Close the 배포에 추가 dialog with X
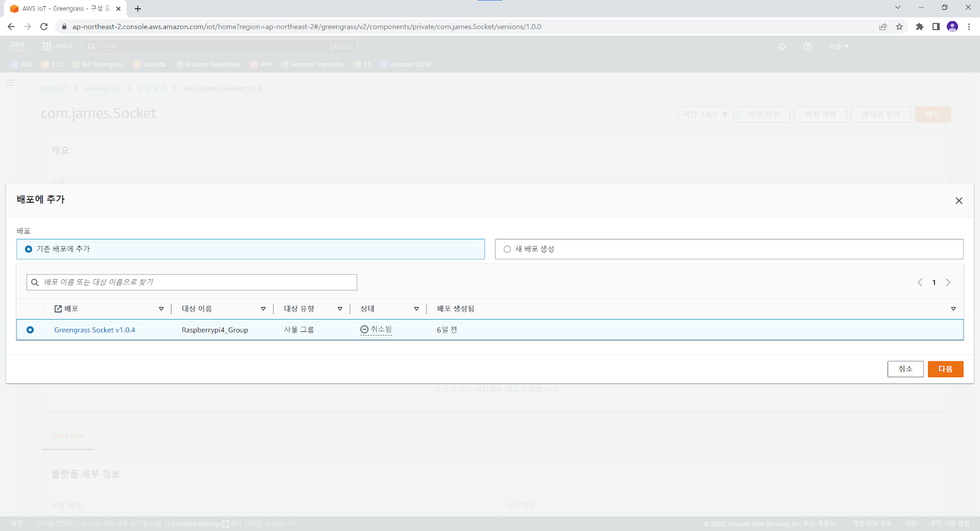 point(959,201)
